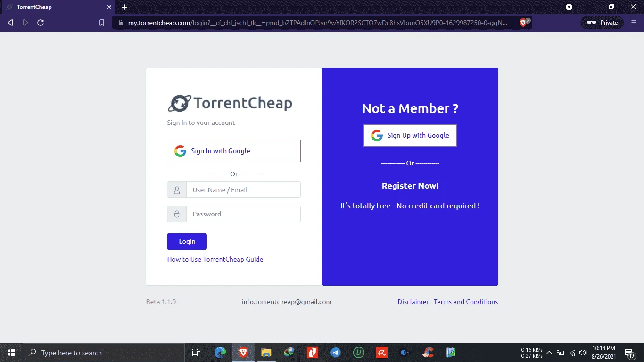This screenshot has height=362, width=644.
Task: Click the TorrentCheap logo
Action: (x=230, y=103)
